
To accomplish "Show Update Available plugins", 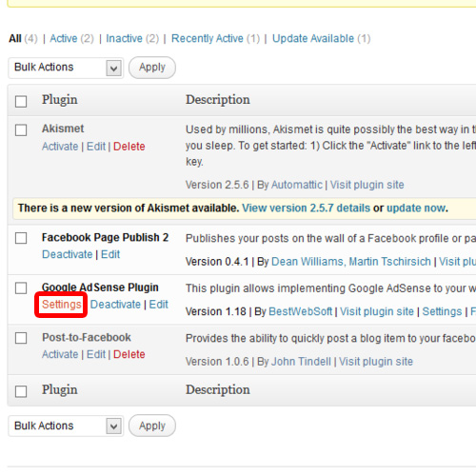I will click(x=313, y=38).
